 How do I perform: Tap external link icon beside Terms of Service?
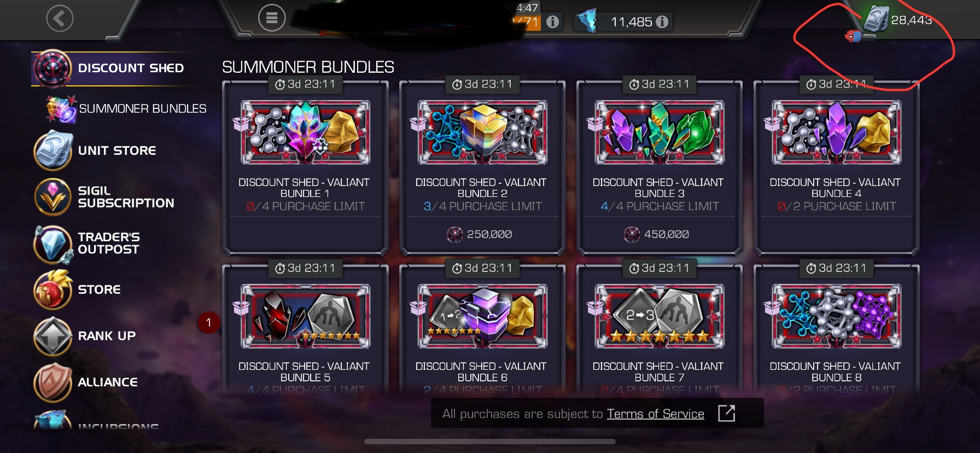pyautogui.click(x=726, y=413)
